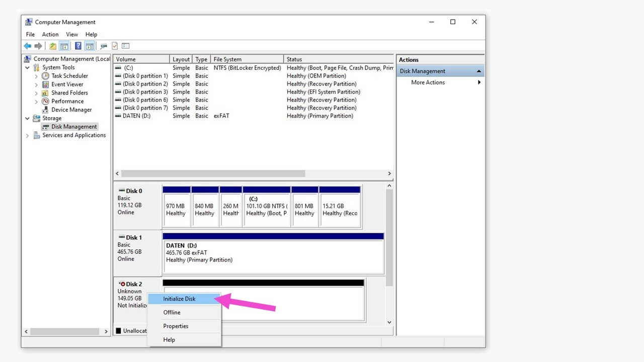644x362 pixels.
Task: Sort by the File System column header
Action: [247, 59]
